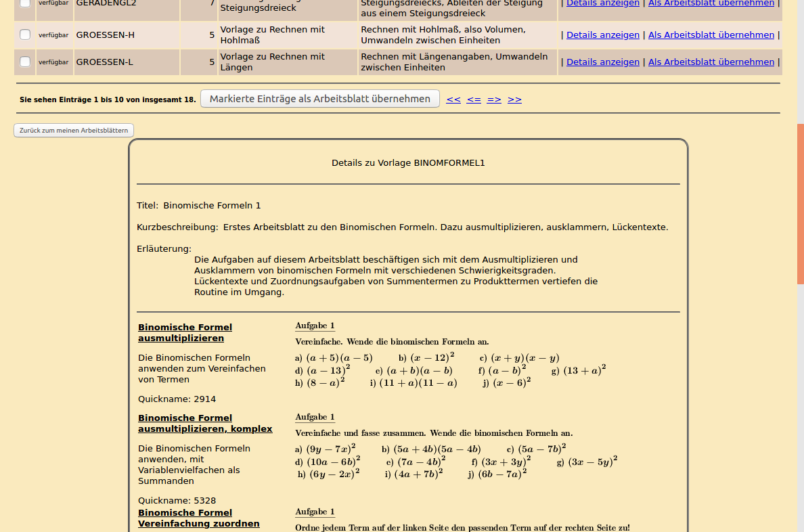
Task: Click exercise 'd) (10a − 6b)²'
Action: tap(328, 461)
